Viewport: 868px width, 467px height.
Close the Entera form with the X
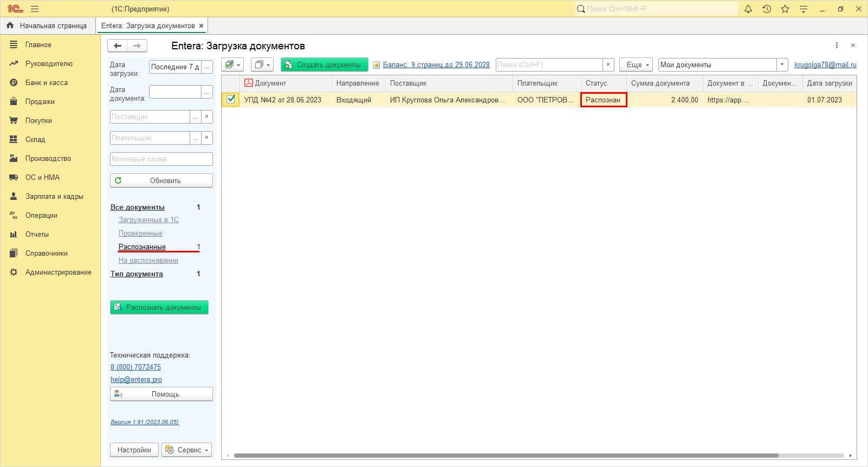[x=853, y=46]
